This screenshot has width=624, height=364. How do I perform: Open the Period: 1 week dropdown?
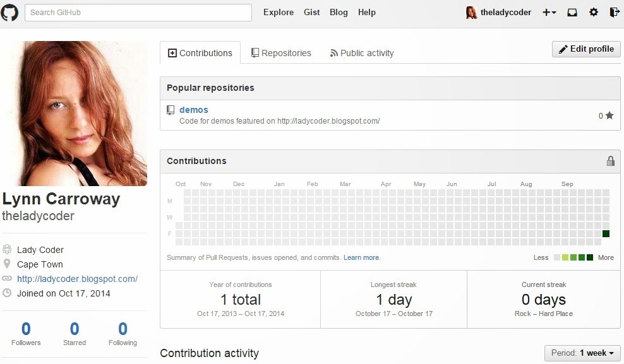pos(582,353)
